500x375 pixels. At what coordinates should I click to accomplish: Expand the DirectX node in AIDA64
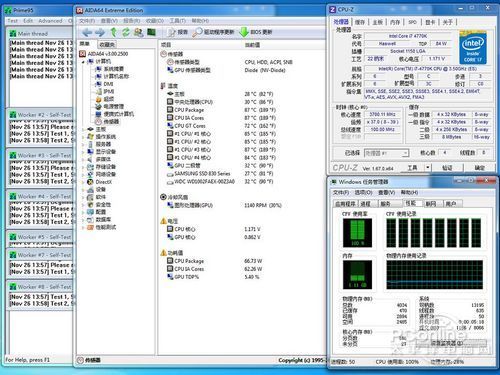pyautogui.click(x=83, y=182)
